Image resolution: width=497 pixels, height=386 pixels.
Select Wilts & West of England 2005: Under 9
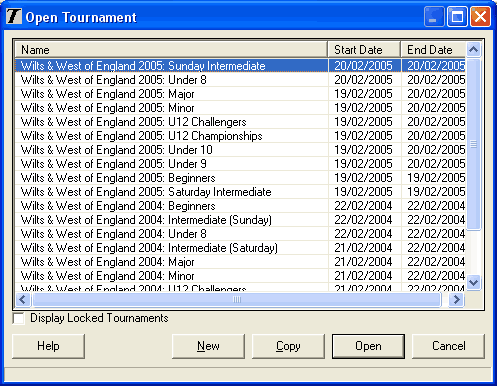[x=240, y=164]
